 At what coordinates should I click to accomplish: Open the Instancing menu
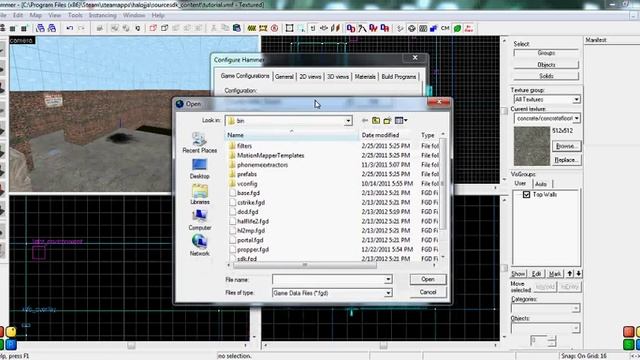tap(102, 15)
